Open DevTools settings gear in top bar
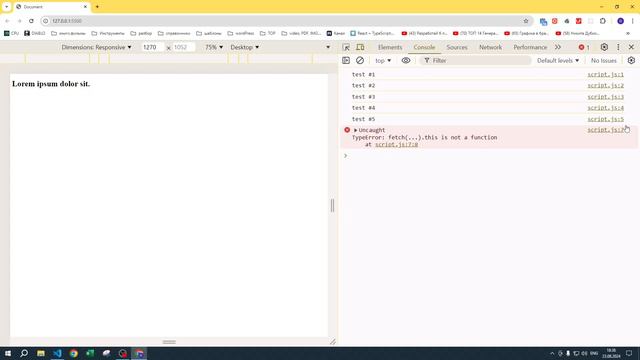Viewport: 640px width, 360px height. (x=604, y=47)
